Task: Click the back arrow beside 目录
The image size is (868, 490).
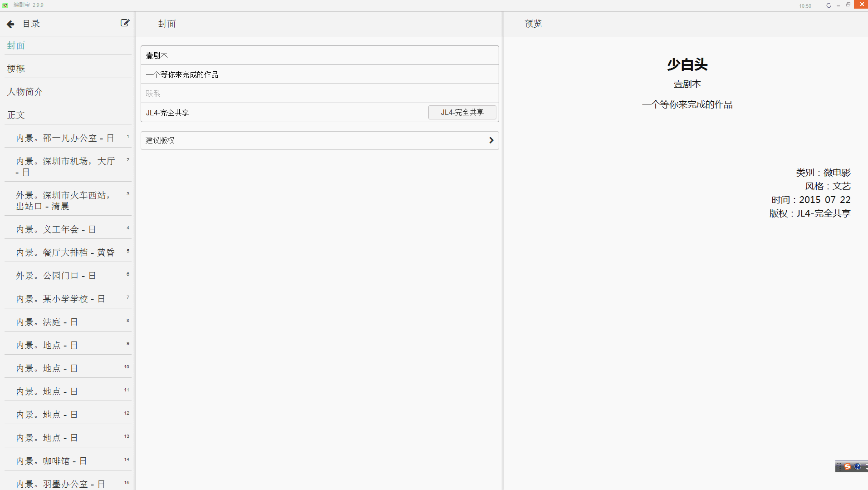Action: tap(10, 24)
